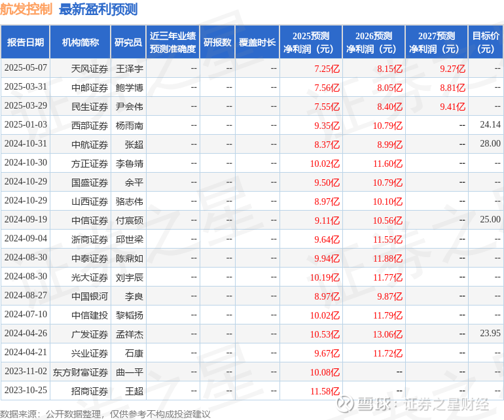Image resolution: width=504 pixels, height=420 pixels.
Task: Click the 数据来源 disclaimer text
Action: pos(105,414)
